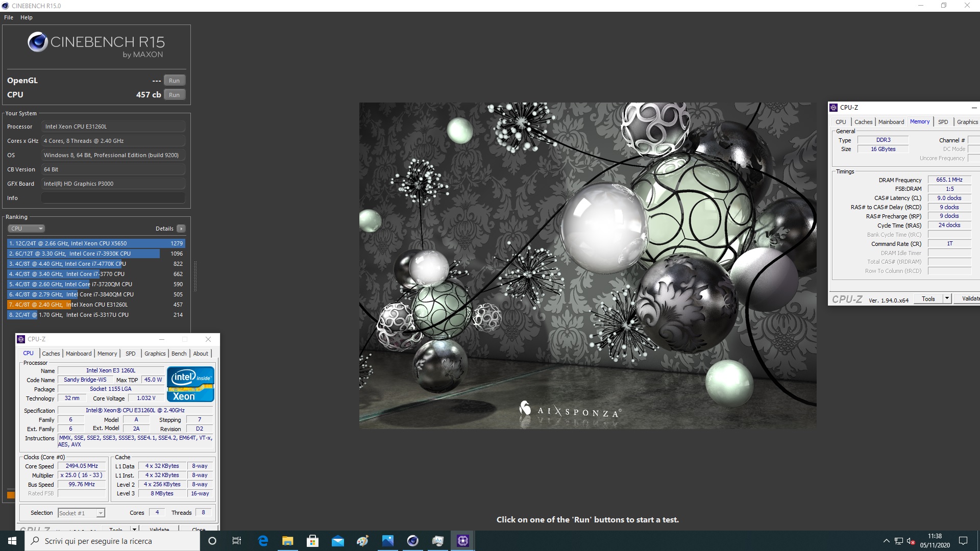980x551 pixels.
Task: Select the Xeon X5650 ranking entry
Action: click(96, 243)
